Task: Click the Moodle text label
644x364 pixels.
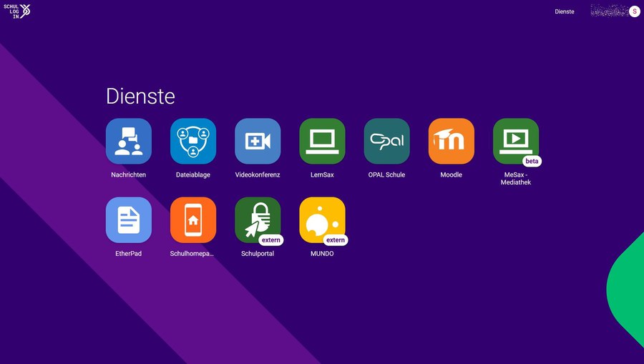Action: [451, 174]
